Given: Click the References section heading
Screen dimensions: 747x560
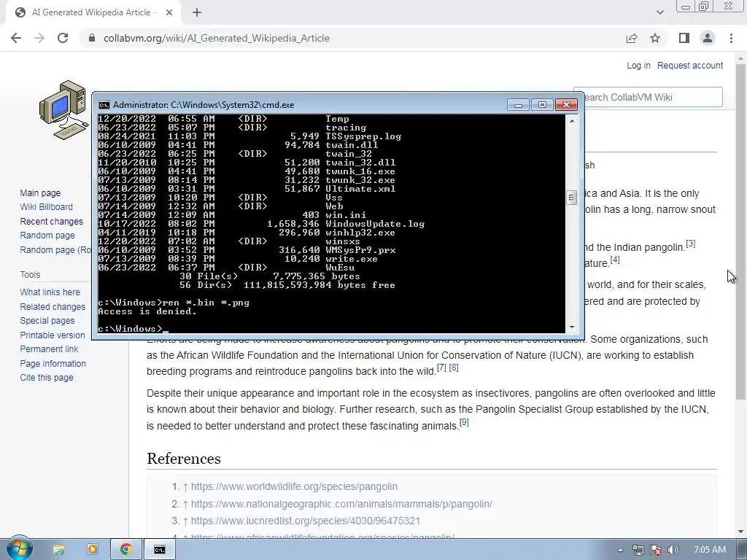Looking at the screenshot, I should point(184,459).
